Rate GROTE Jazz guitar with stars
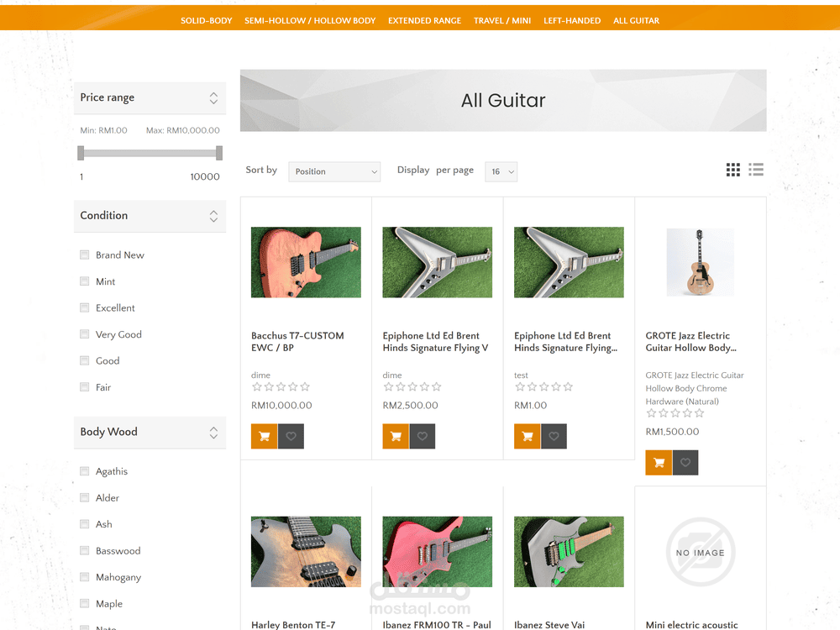 tap(675, 413)
